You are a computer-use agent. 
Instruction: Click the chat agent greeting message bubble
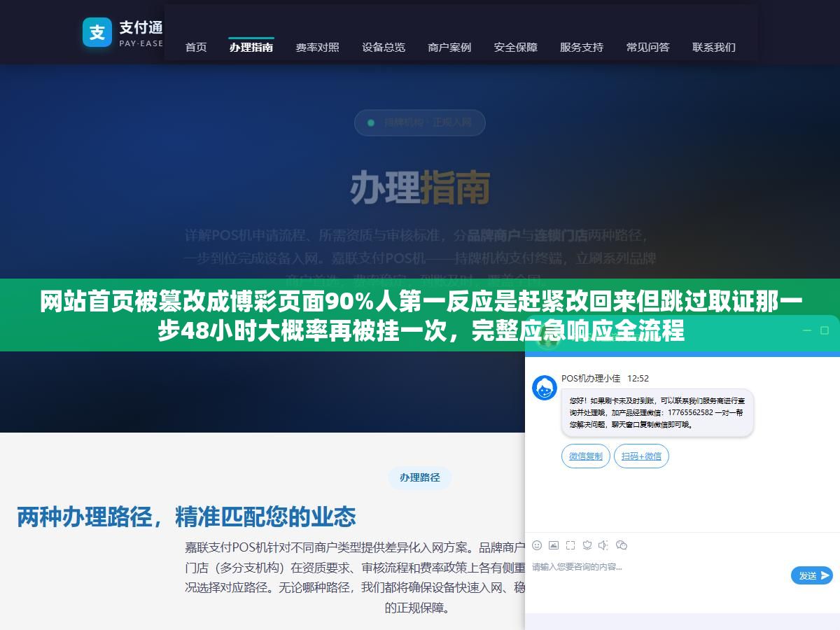[x=657, y=413]
